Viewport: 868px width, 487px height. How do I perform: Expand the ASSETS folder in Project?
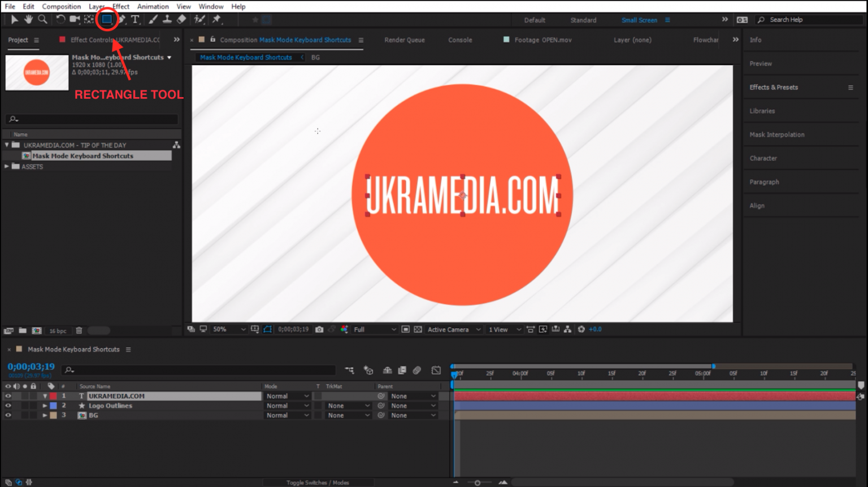7,167
